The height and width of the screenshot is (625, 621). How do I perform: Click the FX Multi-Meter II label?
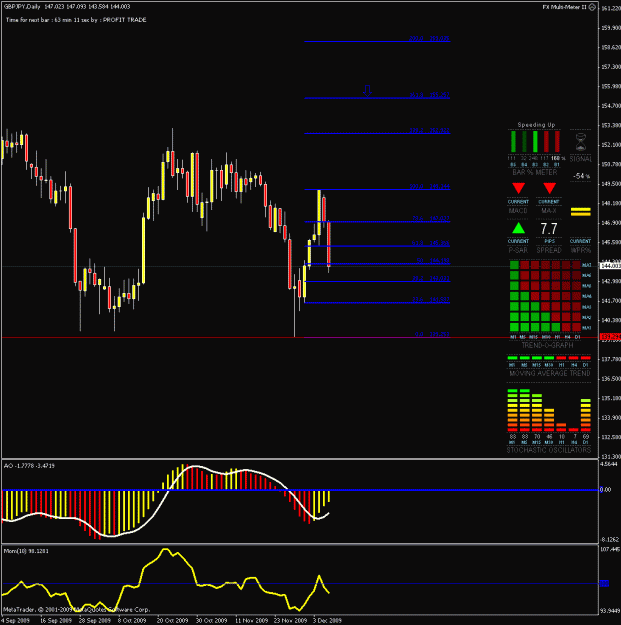click(x=565, y=7)
